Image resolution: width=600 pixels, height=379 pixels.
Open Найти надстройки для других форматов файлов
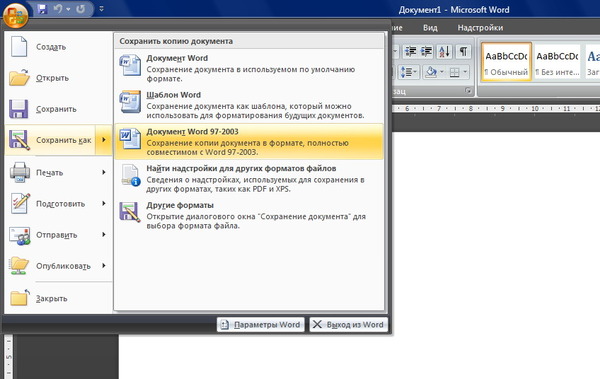249,178
